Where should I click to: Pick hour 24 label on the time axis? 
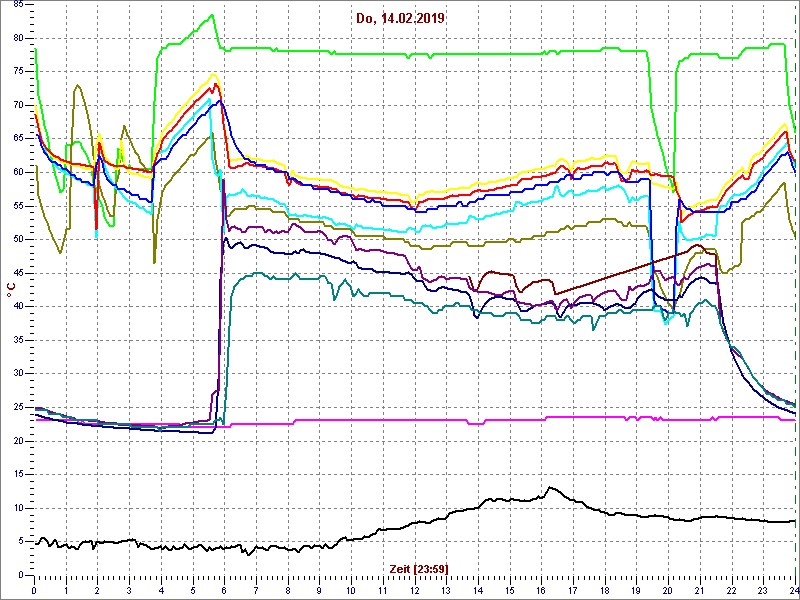[x=794, y=589]
